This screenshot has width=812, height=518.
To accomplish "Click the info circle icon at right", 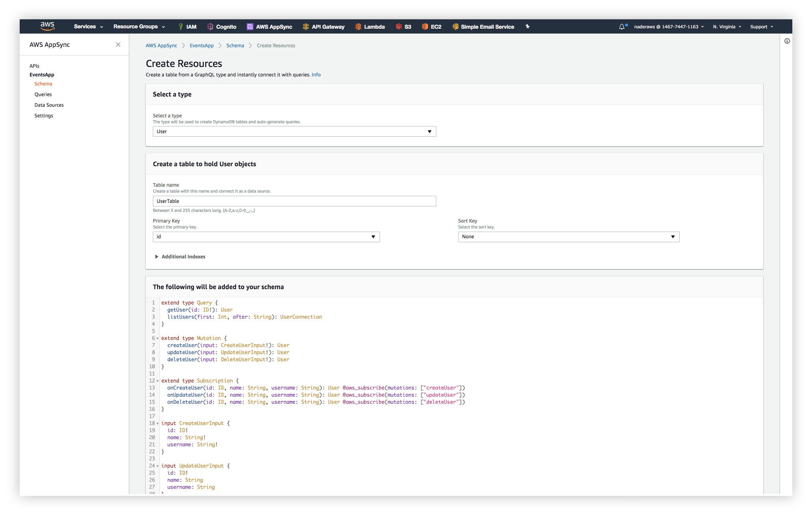I will click(x=787, y=41).
